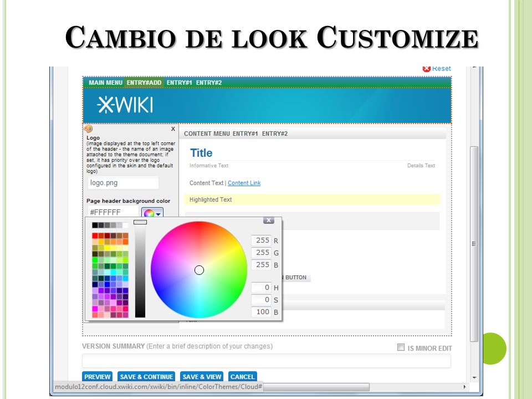532x399 pixels.
Task: Close the Logo settings panel with X
Action: pos(173,129)
